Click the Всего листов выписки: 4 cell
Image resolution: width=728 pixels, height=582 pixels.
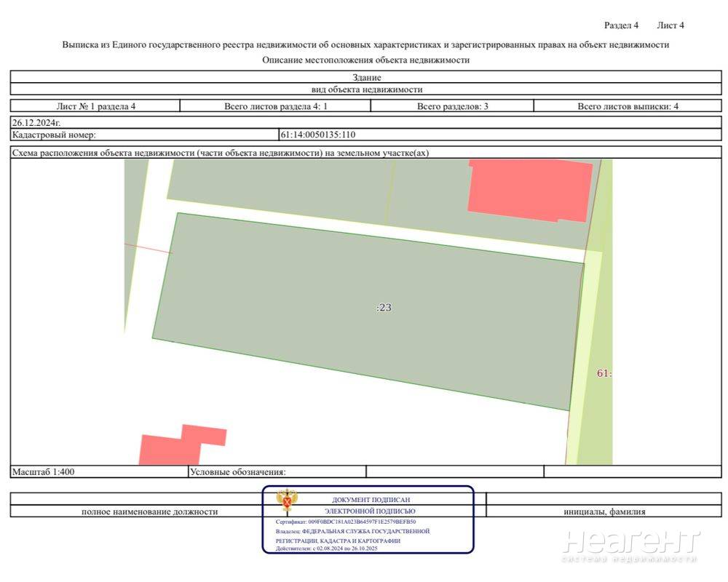pyautogui.click(x=628, y=106)
